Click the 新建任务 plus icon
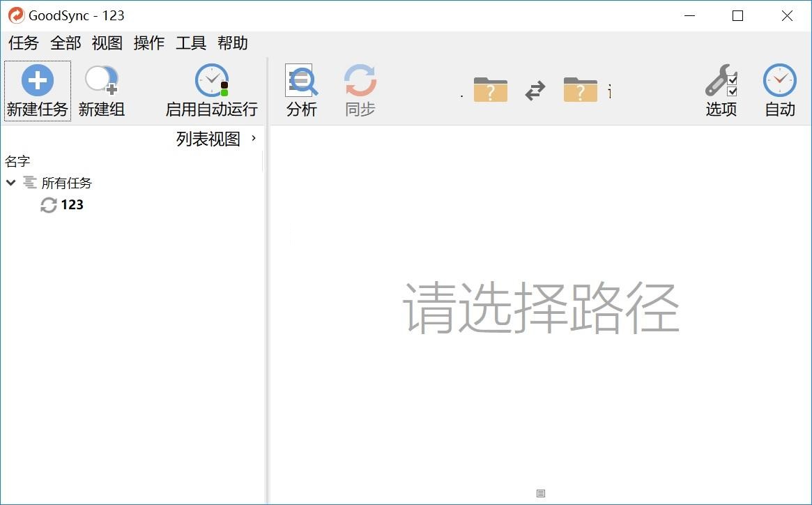Screen dimensions: 812x505 coord(37,80)
